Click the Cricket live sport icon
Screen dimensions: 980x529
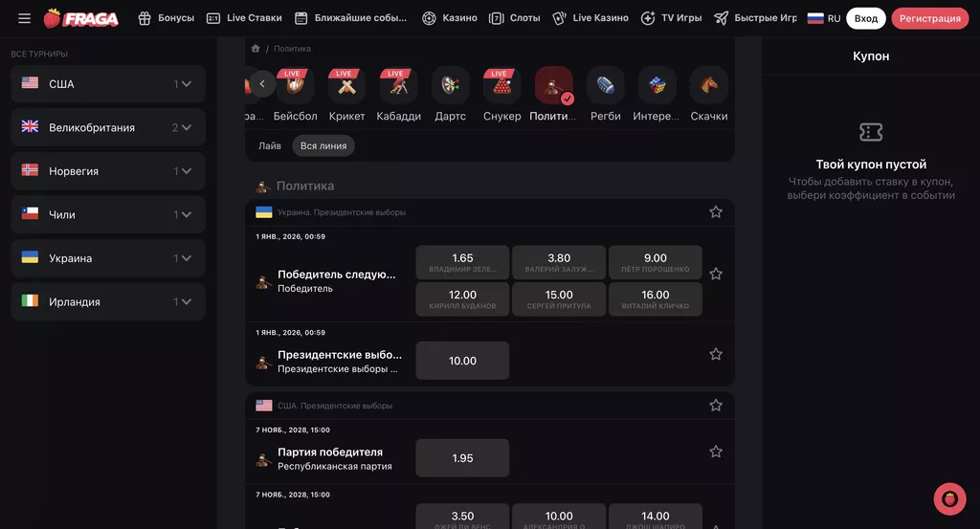point(346,85)
